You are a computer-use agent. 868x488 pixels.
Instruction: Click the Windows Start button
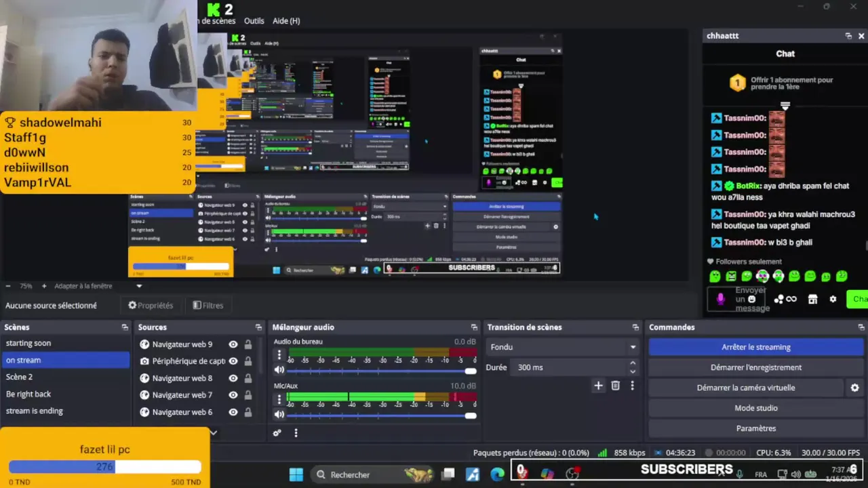(x=296, y=474)
